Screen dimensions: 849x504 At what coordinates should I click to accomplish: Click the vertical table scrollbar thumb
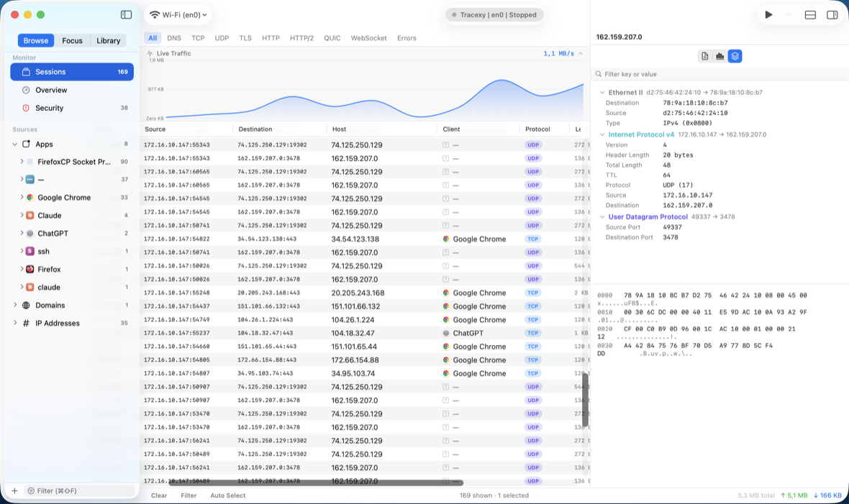tap(586, 400)
